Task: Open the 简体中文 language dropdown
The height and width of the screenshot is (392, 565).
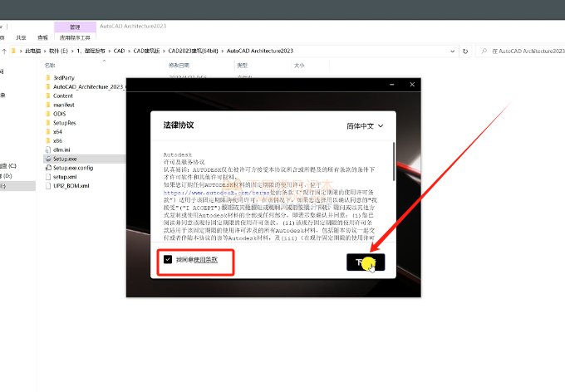Action: (365, 125)
